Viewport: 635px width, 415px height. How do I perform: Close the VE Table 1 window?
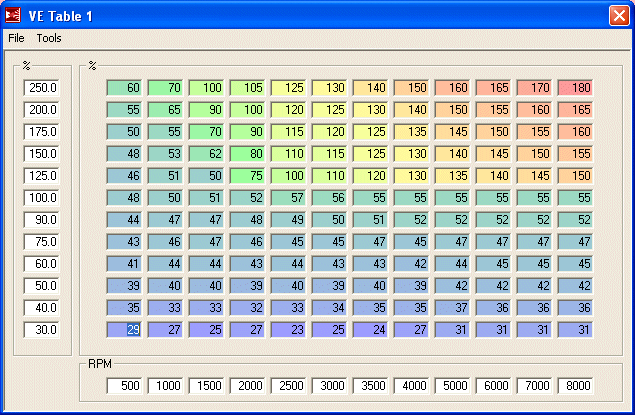(x=618, y=15)
